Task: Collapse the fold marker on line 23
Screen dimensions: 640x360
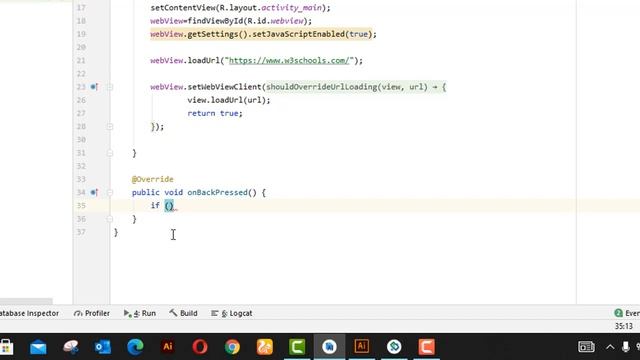Action: [x=109, y=87]
